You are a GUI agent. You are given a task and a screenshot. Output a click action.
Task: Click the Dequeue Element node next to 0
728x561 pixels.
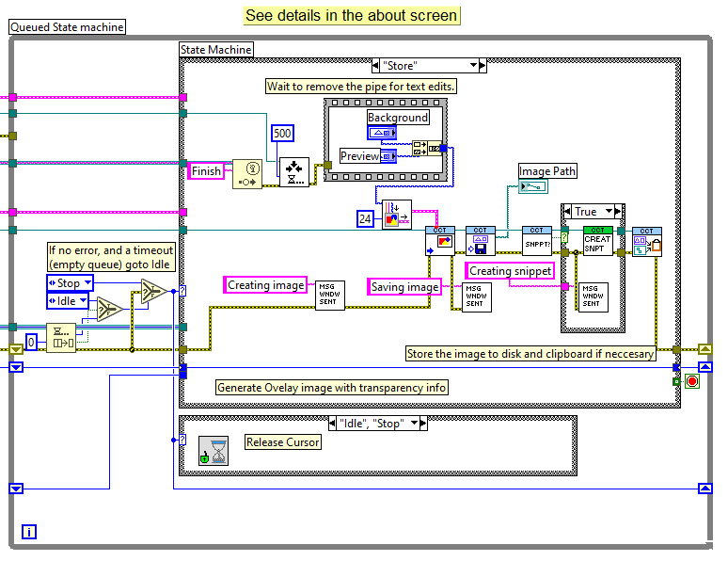(x=61, y=337)
